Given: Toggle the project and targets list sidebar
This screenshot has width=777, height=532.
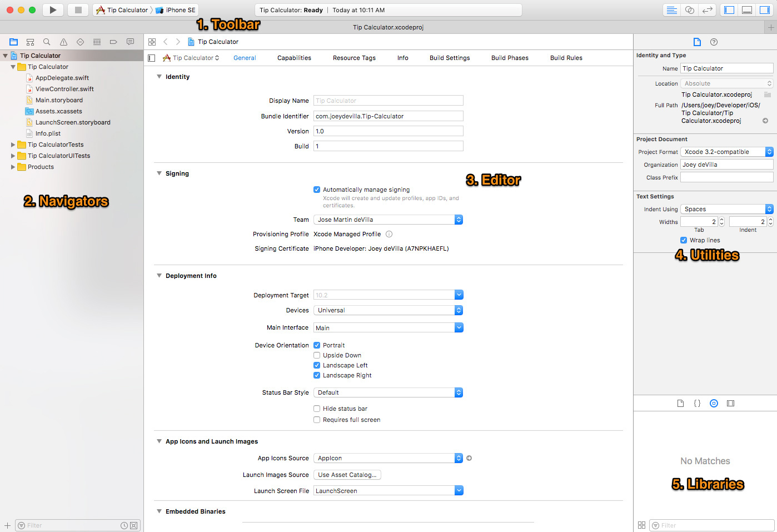Looking at the screenshot, I should point(152,58).
